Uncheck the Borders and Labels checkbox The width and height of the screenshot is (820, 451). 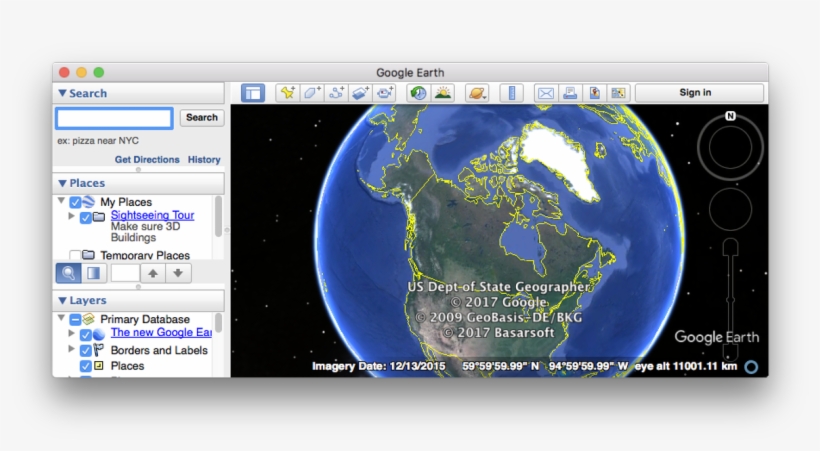tap(86, 350)
